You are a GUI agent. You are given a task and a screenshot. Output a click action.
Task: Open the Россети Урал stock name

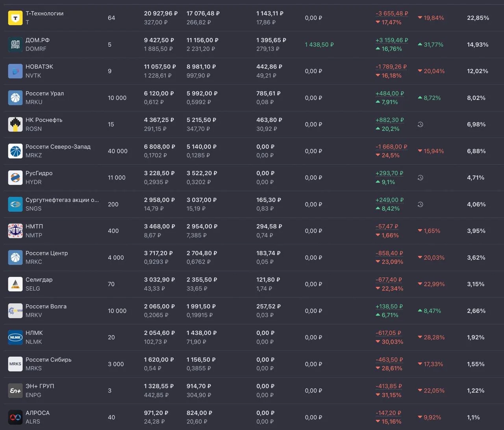tap(44, 93)
